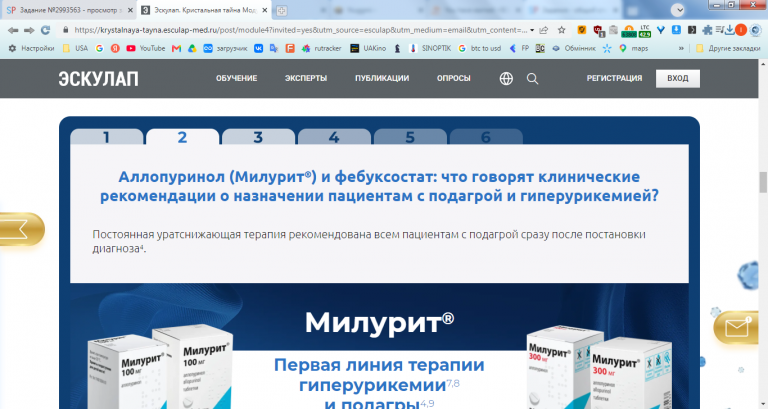This screenshot has width=768, height=409.
Task: Click the gold envelope message button
Action: pyautogui.click(x=737, y=327)
